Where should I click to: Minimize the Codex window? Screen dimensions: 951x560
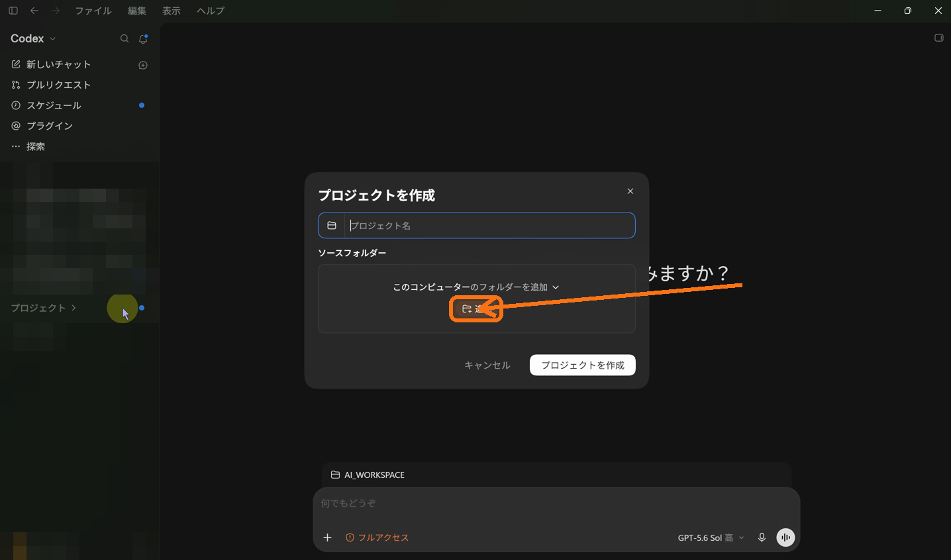tap(877, 11)
